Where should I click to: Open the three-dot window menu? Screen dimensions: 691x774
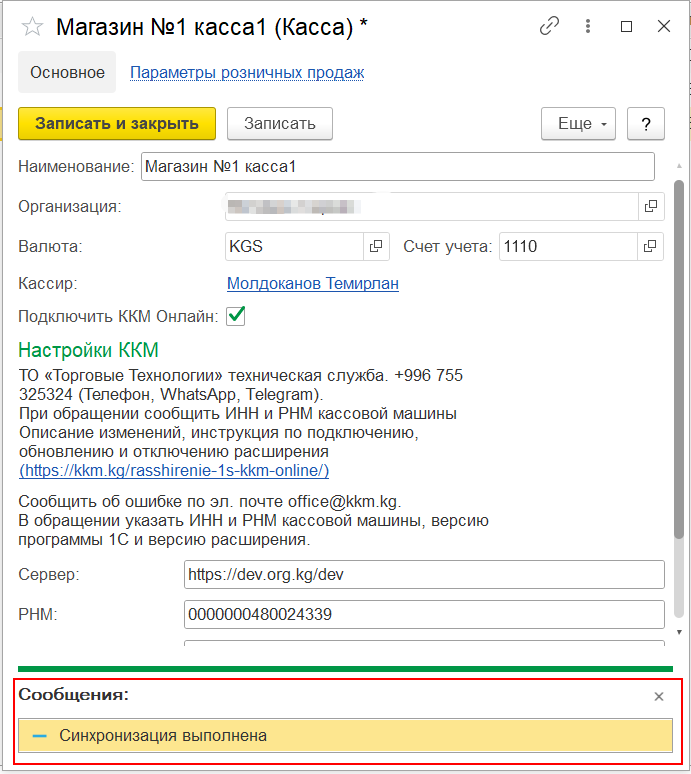[x=588, y=27]
